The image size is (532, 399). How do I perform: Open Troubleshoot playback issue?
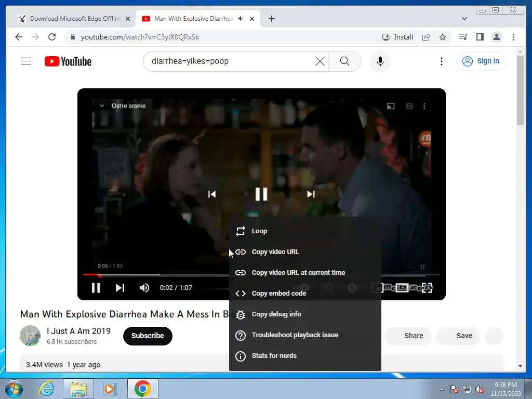click(x=305, y=335)
